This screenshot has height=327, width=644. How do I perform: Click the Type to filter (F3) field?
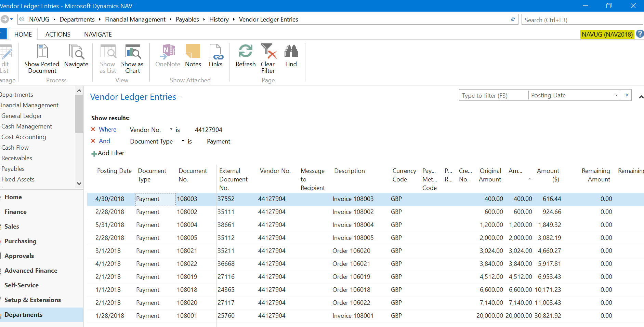pyautogui.click(x=494, y=95)
